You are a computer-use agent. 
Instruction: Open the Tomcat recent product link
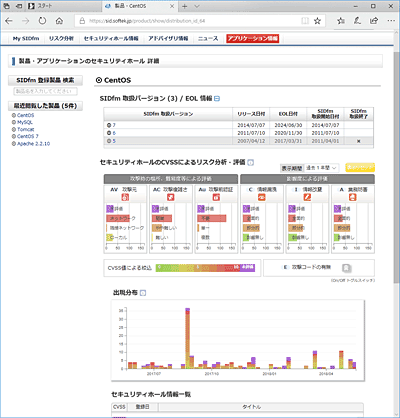[x=26, y=129]
